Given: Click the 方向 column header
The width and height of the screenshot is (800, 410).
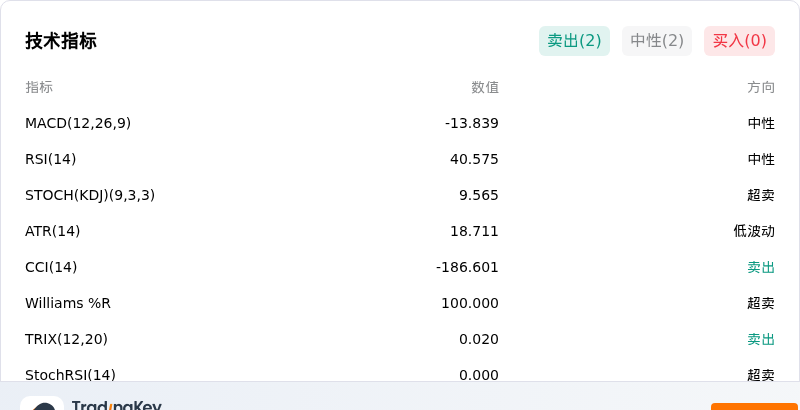Looking at the screenshot, I should [x=761, y=88].
